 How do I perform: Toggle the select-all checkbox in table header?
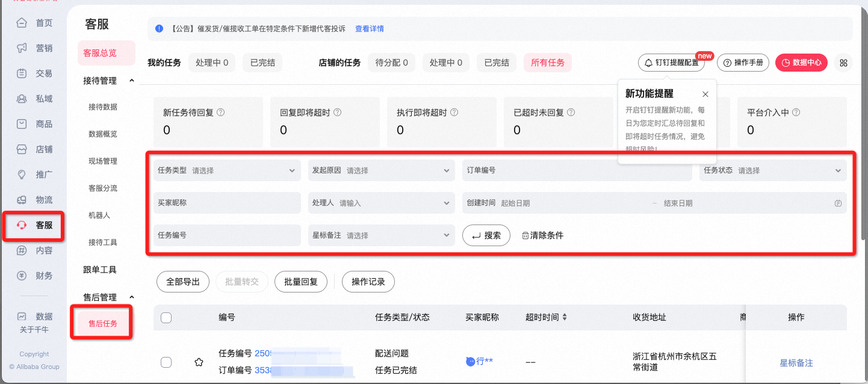(x=166, y=318)
